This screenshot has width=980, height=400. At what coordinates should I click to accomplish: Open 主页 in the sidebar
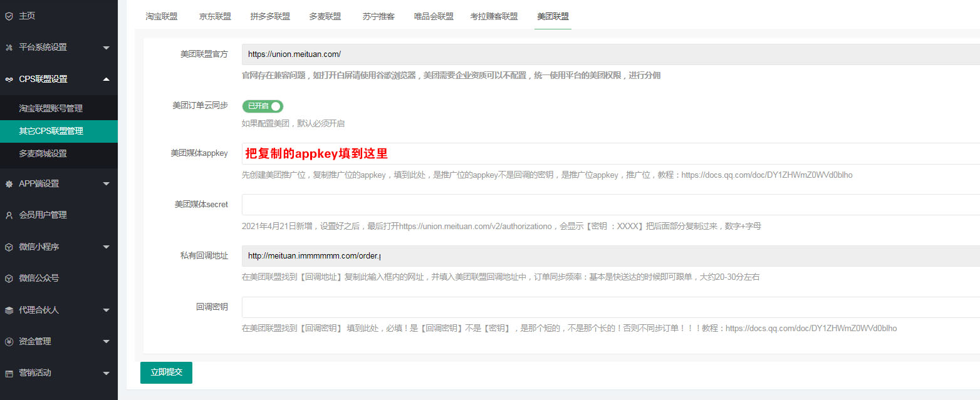pos(27,16)
